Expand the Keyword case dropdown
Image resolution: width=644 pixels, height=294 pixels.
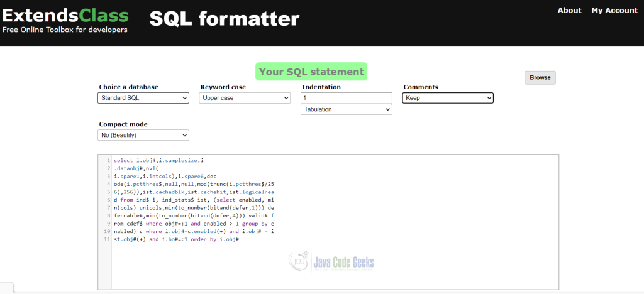(x=245, y=98)
